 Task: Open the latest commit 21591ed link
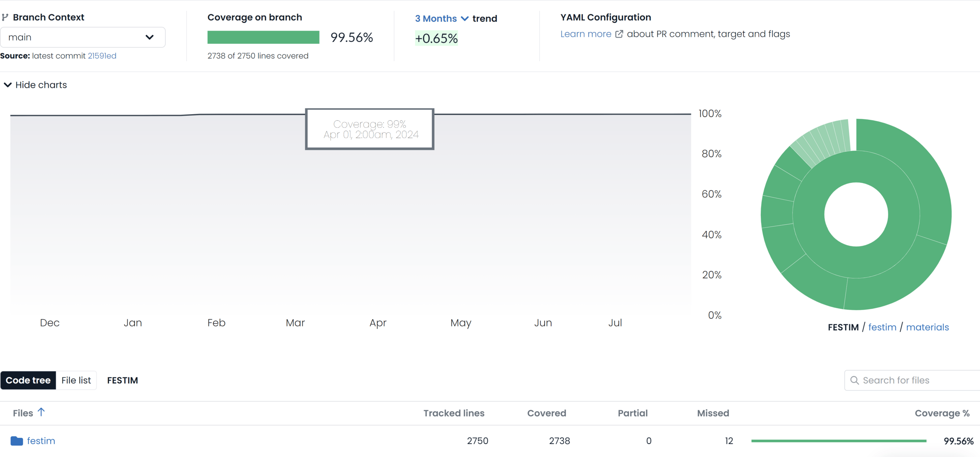click(102, 56)
